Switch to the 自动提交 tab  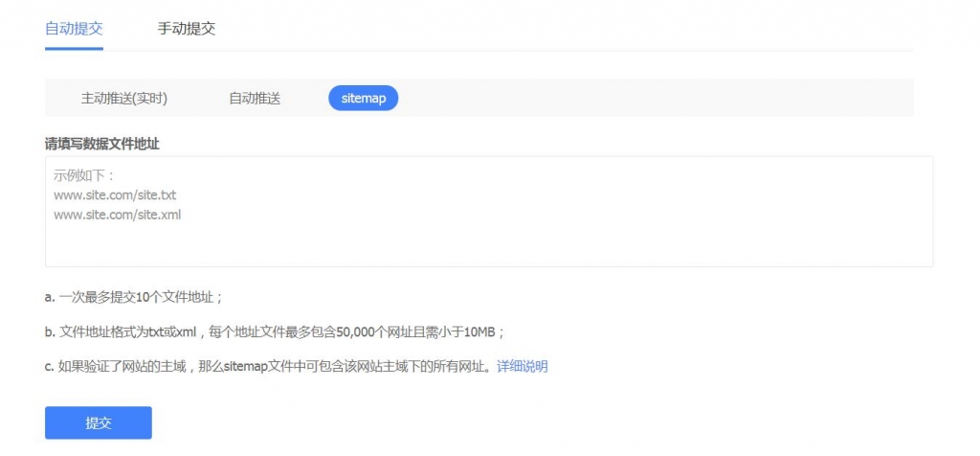pos(74,29)
